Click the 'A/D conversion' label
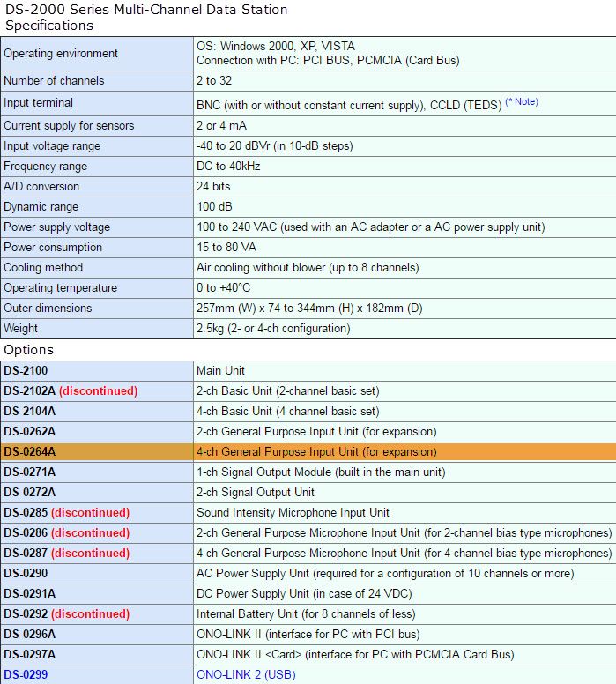The height and width of the screenshot is (684, 616). point(41,186)
